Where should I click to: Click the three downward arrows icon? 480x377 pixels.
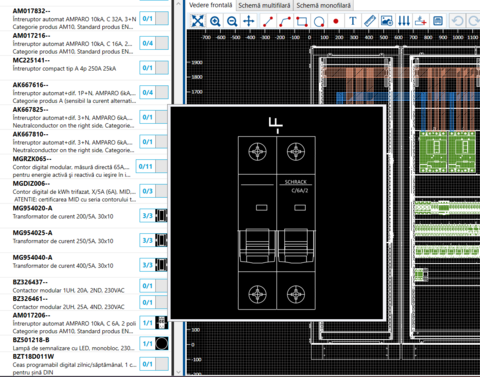pos(404,21)
